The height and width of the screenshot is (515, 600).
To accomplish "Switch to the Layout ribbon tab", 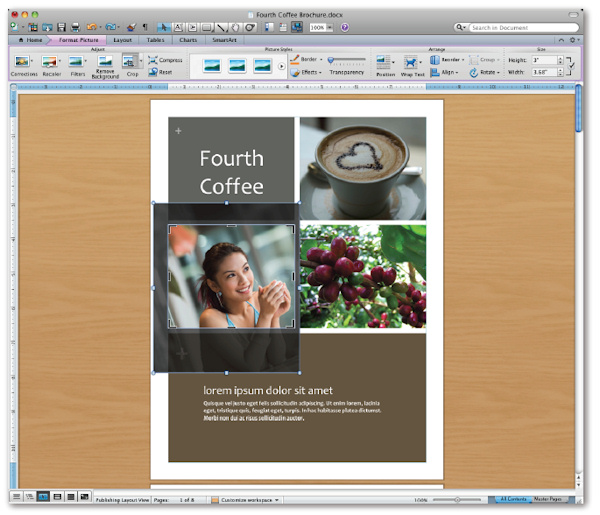I will (x=122, y=40).
